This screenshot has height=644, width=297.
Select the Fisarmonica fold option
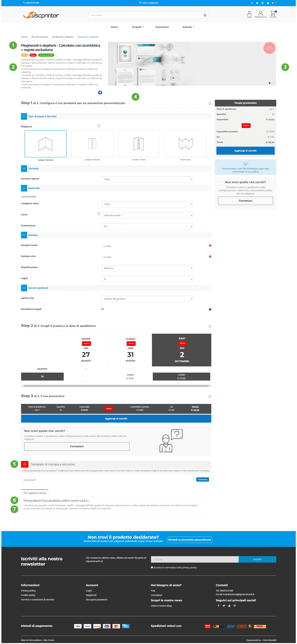[185, 144]
